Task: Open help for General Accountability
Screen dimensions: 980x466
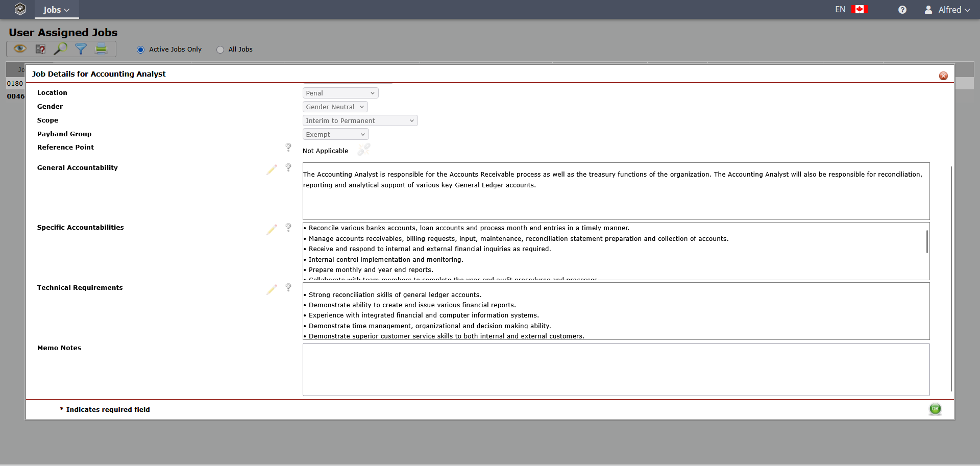Action: pyautogui.click(x=288, y=167)
